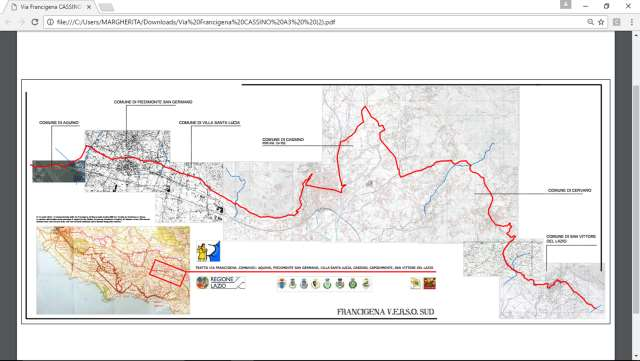Screen dimensions: 640x361
Task: Click the Francigena V.E.R.S.O. SUD title
Action: tap(386, 312)
